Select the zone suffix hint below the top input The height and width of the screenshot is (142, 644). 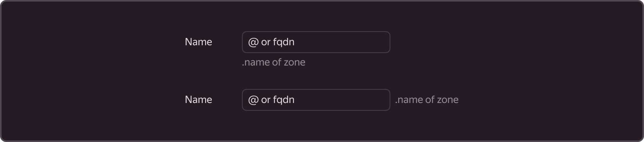274,62
